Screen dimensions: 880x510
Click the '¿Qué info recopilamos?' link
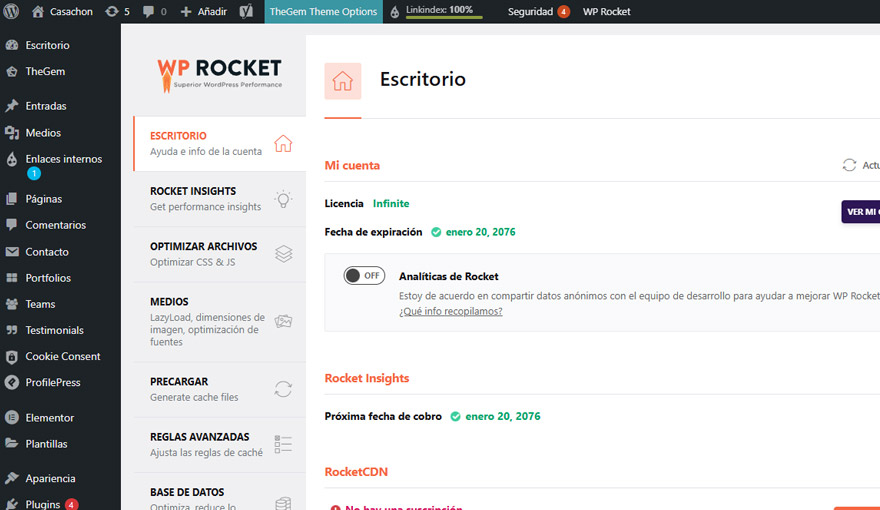coord(450,311)
